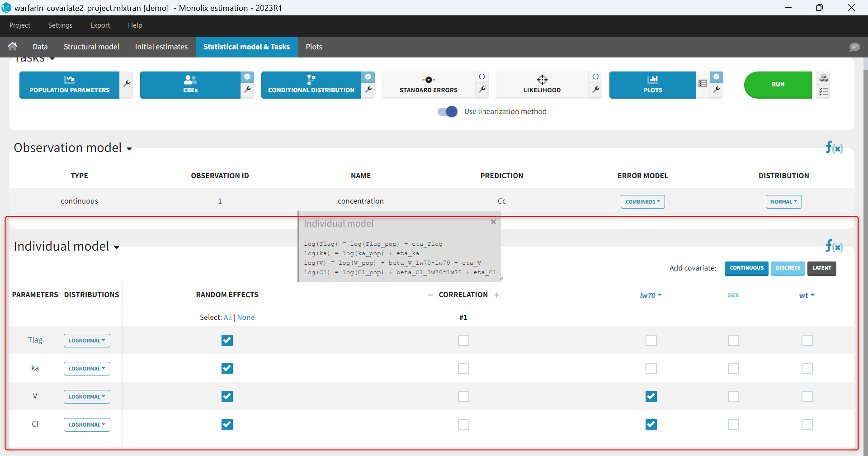Open standard errors wrench settings
This screenshot has width=868, height=456.
click(x=482, y=90)
